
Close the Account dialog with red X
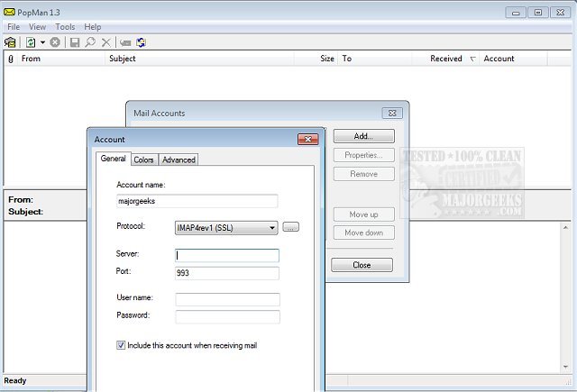coord(308,139)
